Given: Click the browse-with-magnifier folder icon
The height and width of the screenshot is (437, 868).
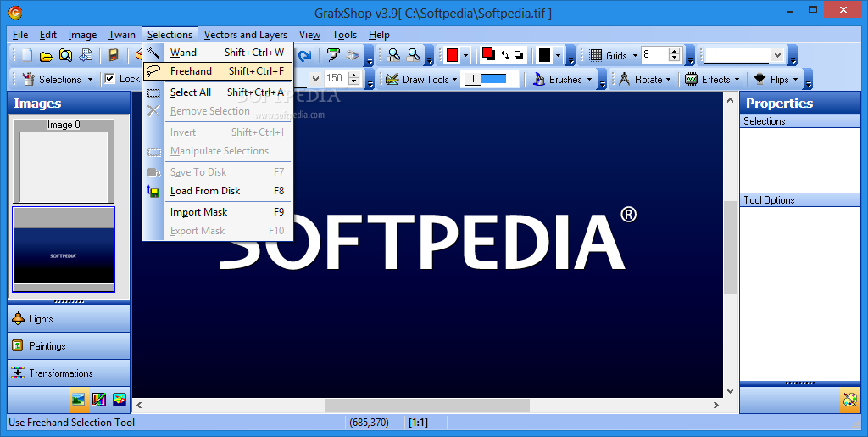Looking at the screenshot, I should [66, 55].
